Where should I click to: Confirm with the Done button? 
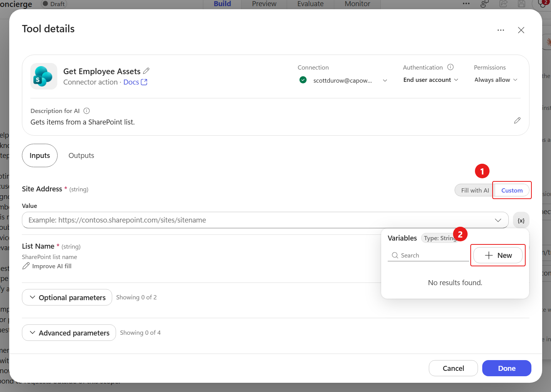(x=507, y=368)
